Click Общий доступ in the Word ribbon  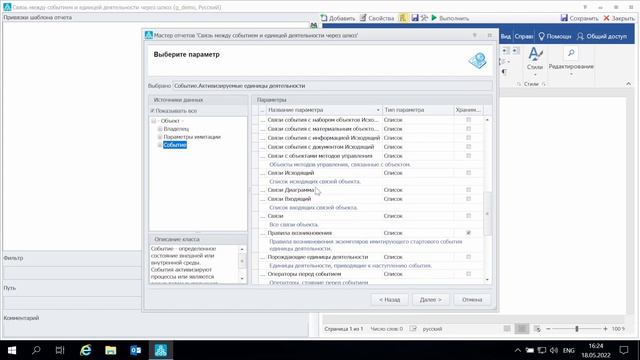602,36
